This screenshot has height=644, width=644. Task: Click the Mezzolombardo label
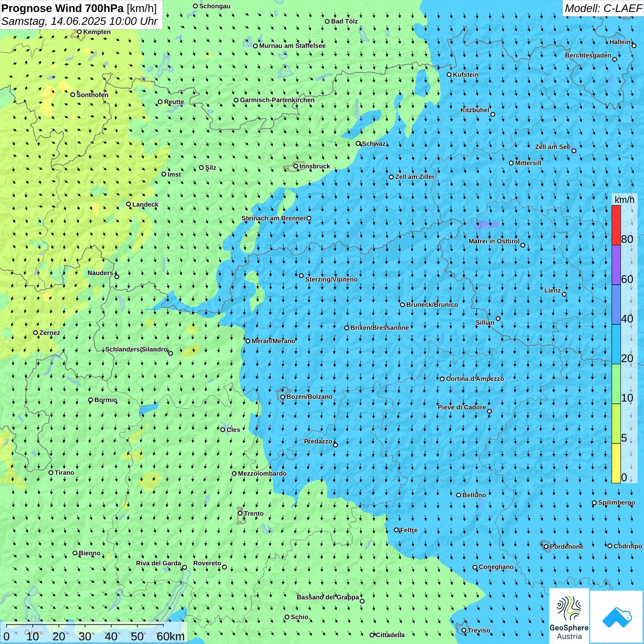coord(262,473)
